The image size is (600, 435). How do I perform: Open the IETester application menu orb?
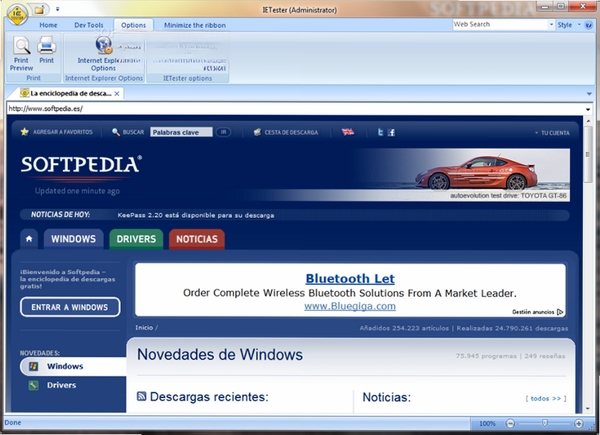coord(17,15)
